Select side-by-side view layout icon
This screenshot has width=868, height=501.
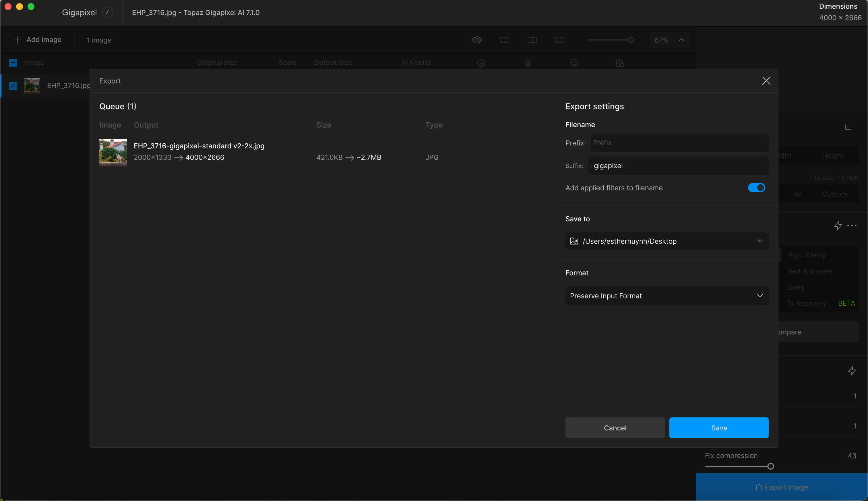coord(559,40)
